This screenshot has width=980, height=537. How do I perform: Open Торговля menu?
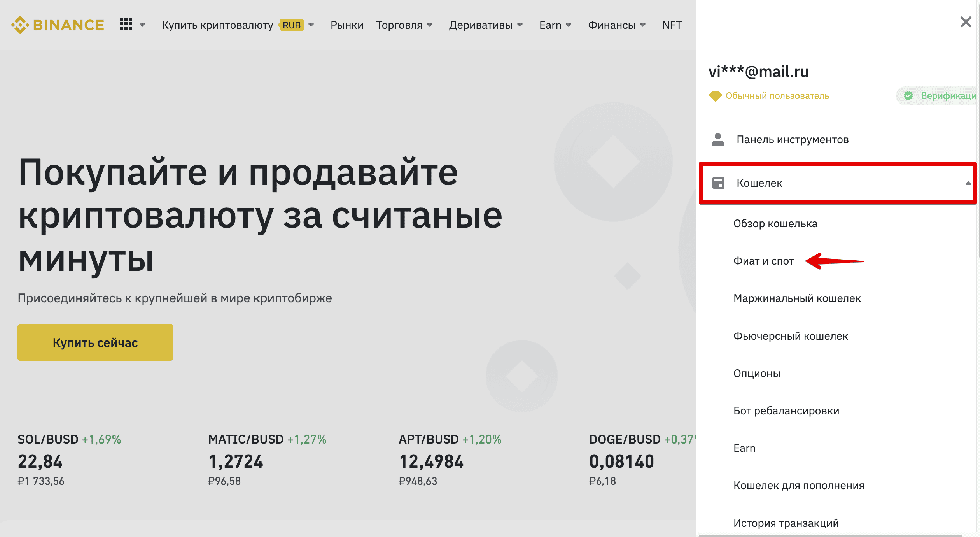[399, 25]
